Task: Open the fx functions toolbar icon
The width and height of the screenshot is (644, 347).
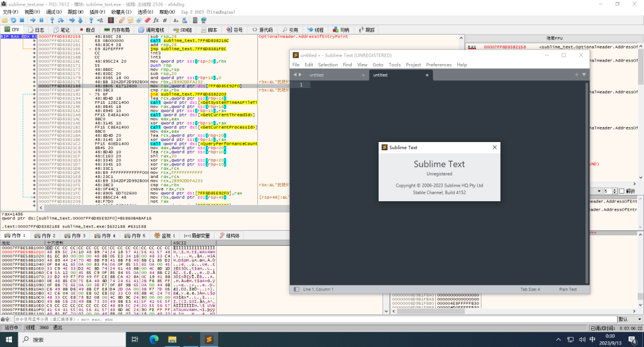Action: pos(155,20)
